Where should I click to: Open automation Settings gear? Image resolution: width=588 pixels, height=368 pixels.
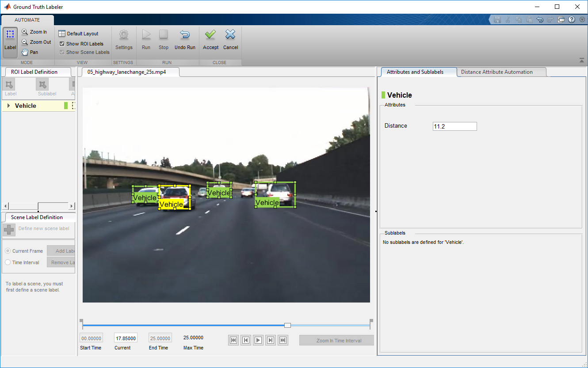pyautogui.click(x=124, y=40)
